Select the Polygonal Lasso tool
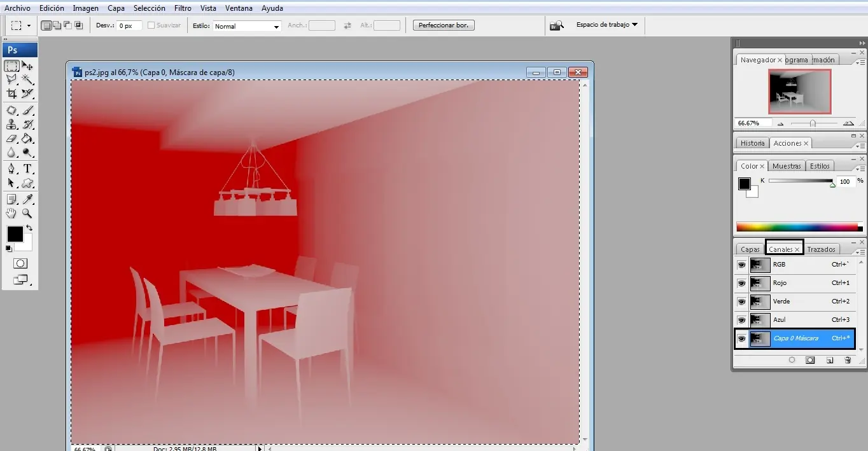Image resolution: width=868 pixels, height=451 pixels. coord(11,80)
